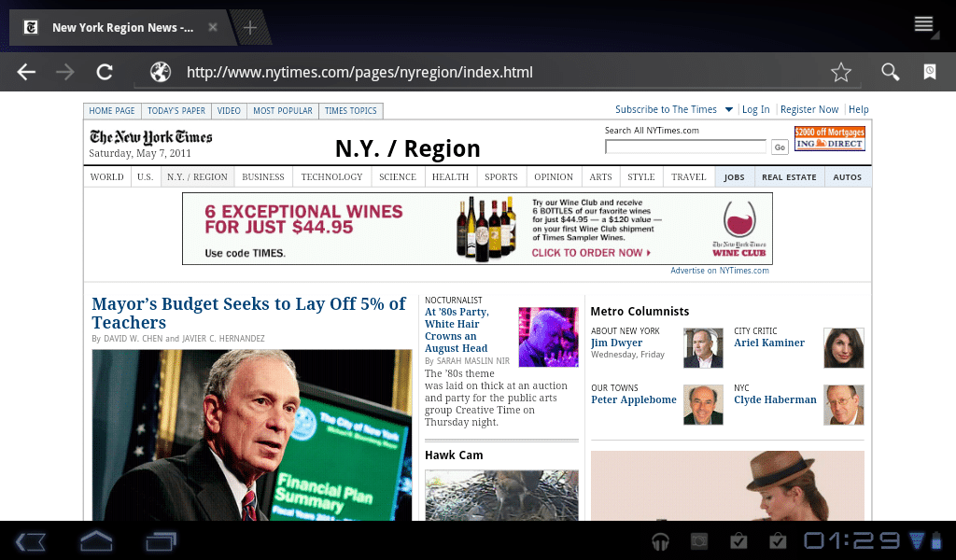Tap the screenshot notification icon in system bar
The image size is (956, 560).
(x=699, y=541)
